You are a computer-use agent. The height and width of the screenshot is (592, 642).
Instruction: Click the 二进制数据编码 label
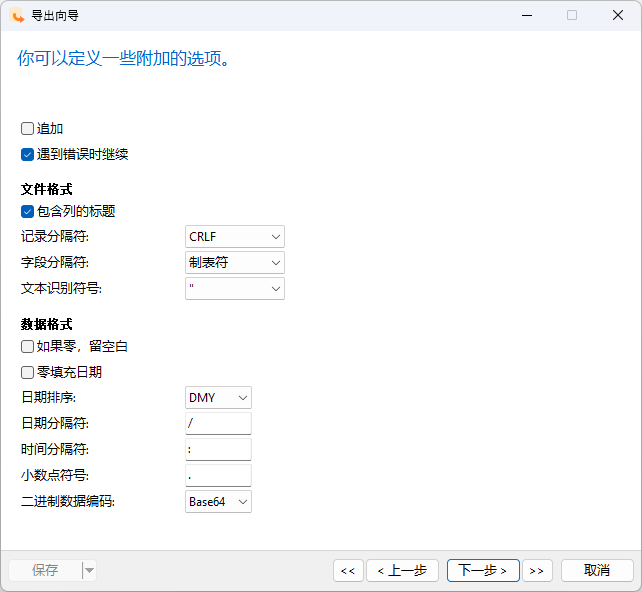click(68, 502)
